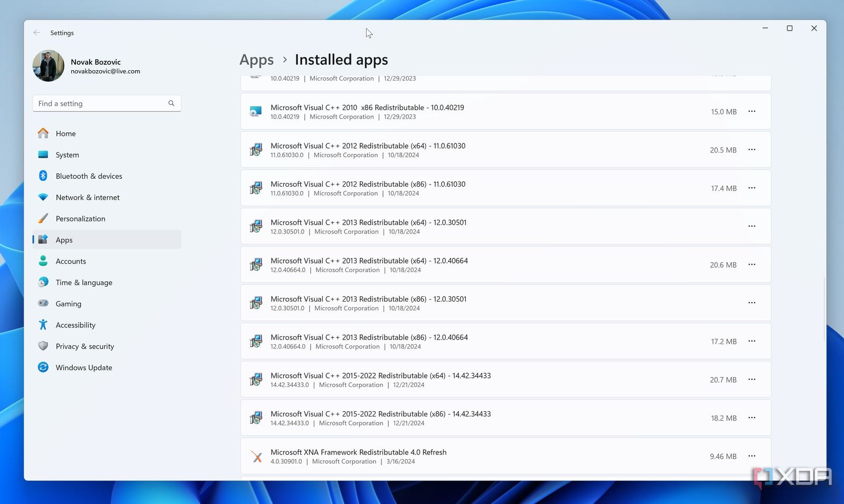Click icon of Visual C++ 2015-2022 (x64)
The height and width of the screenshot is (504, 844).
point(256,380)
